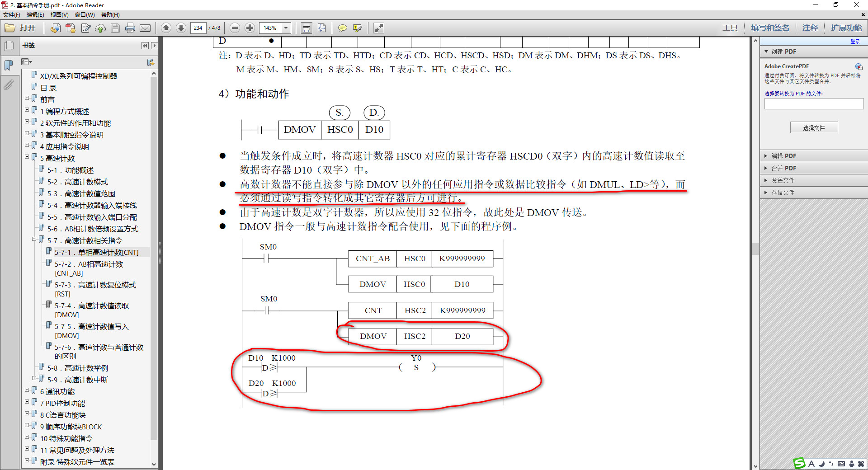The image size is (868, 470).
Task: Click the Print icon in the toolbar
Action: 130,28
